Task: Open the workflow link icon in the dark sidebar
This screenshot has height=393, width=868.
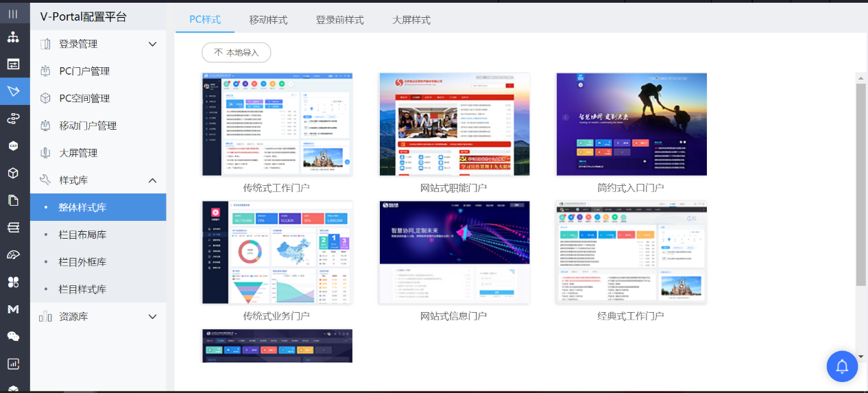Action: [x=13, y=119]
